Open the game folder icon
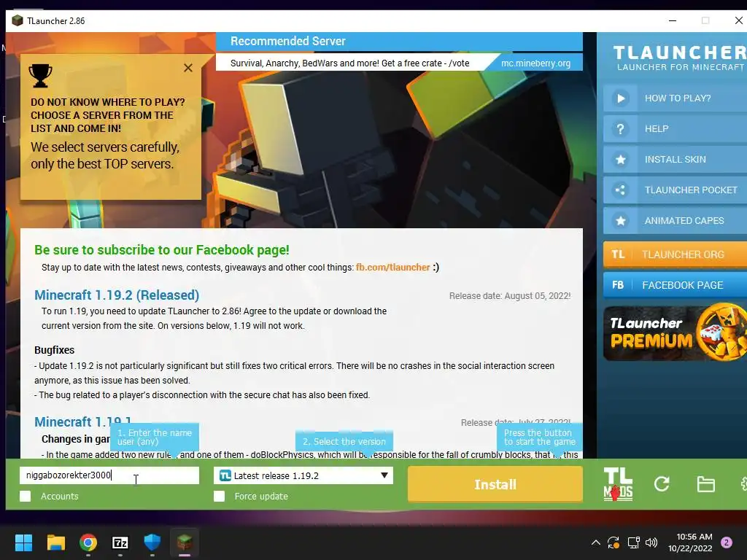747x560 pixels. [x=705, y=484]
